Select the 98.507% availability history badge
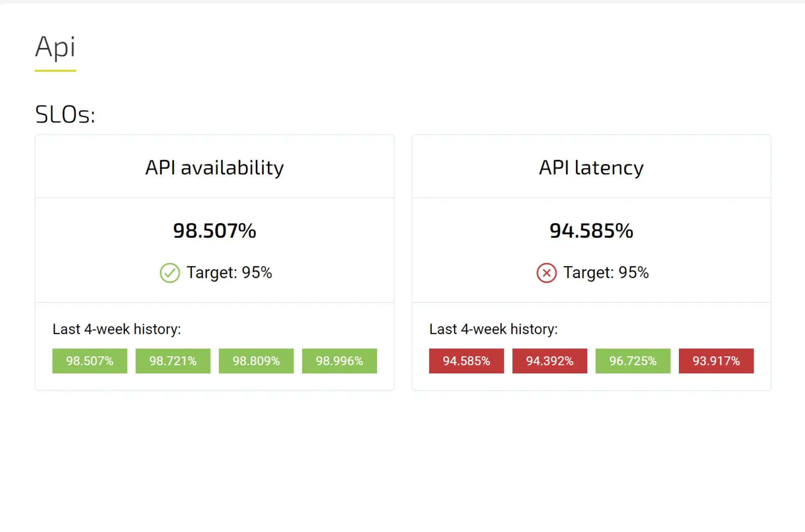 pyautogui.click(x=90, y=361)
